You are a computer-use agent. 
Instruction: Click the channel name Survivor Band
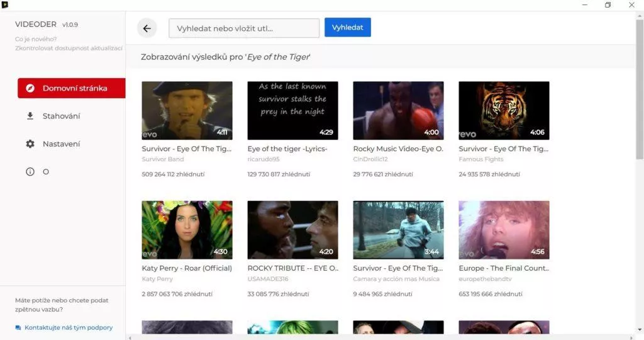(x=163, y=159)
